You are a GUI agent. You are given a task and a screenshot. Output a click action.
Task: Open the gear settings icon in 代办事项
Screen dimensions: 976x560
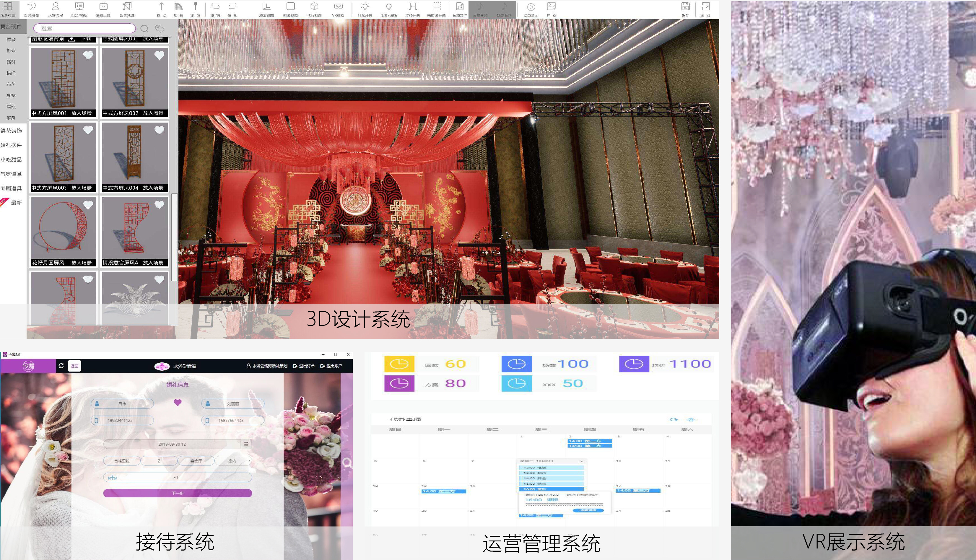tap(691, 419)
